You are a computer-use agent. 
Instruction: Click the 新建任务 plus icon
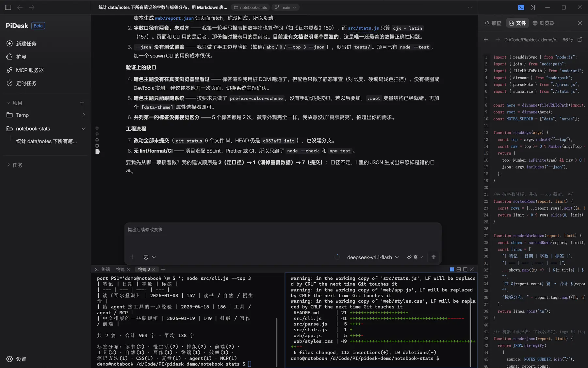9,44
